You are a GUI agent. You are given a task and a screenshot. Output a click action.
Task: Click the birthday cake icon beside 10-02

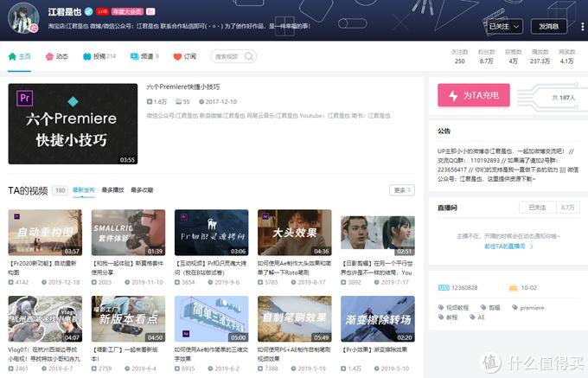click(514, 288)
